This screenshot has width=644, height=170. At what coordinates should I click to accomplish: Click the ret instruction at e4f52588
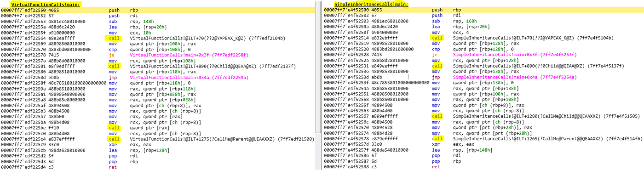tap(435, 167)
